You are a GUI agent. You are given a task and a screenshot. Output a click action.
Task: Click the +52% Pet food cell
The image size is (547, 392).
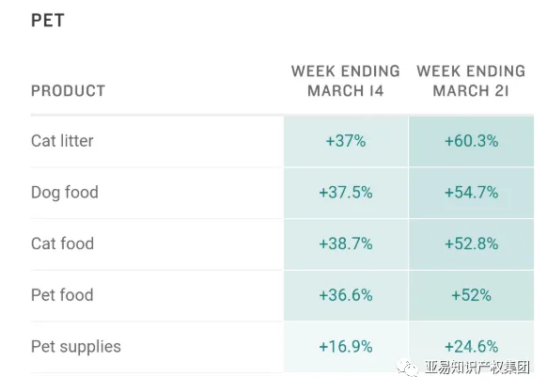471,295
